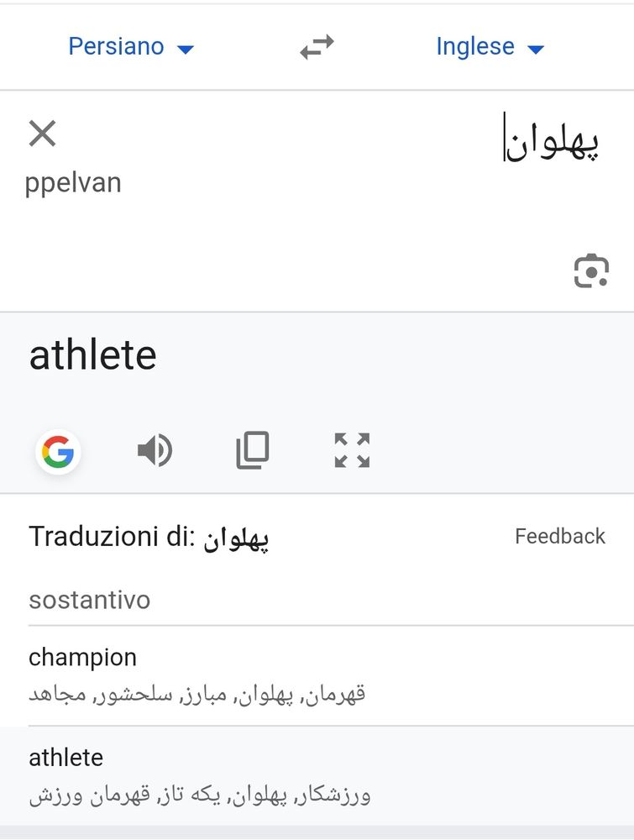Search the translation with the Google icon
Screen dimensions: 634x840
(x=58, y=452)
